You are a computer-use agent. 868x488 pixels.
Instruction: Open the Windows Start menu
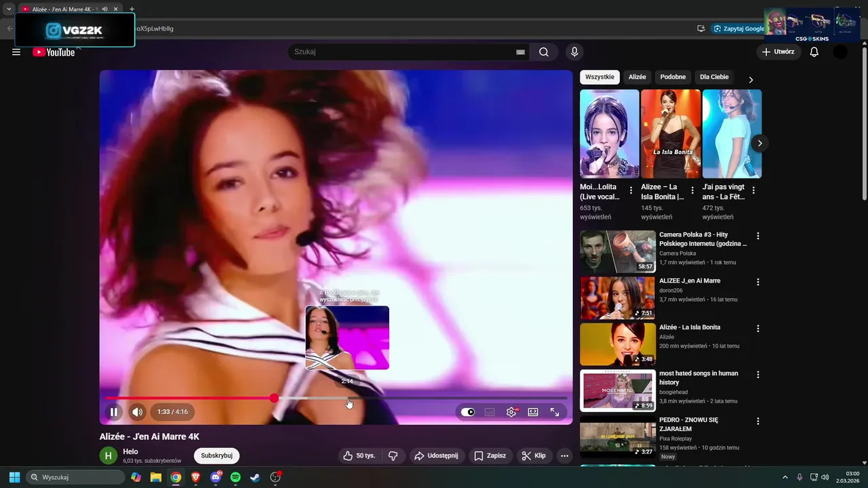click(14, 477)
